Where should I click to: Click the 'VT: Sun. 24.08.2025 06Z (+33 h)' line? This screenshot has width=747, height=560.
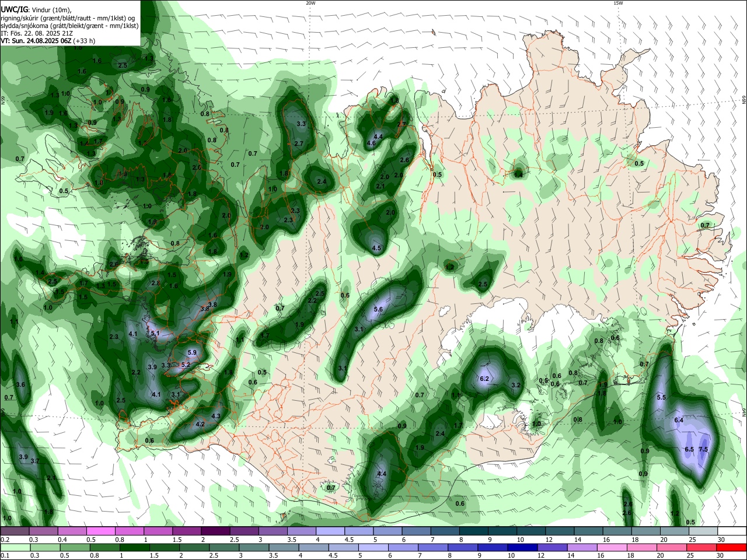pyautogui.click(x=48, y=41)
